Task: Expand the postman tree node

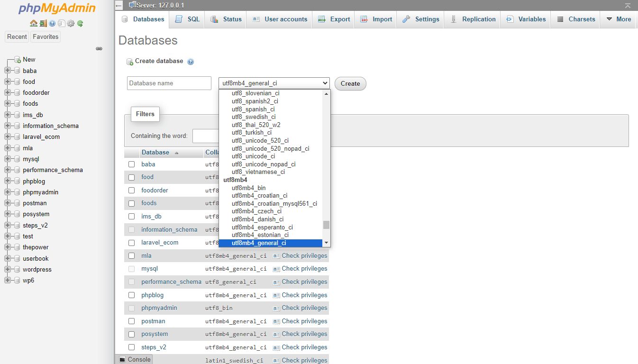Action: (7, 203)
